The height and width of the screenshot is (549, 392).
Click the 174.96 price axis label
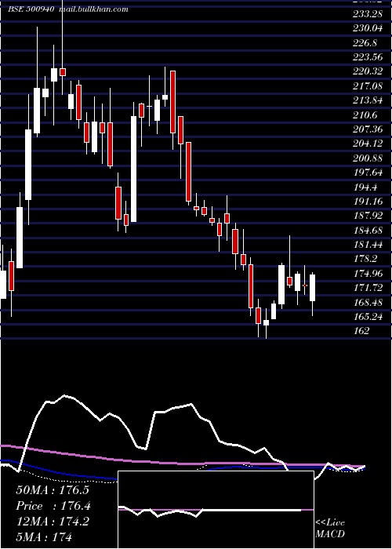[367, 274]
